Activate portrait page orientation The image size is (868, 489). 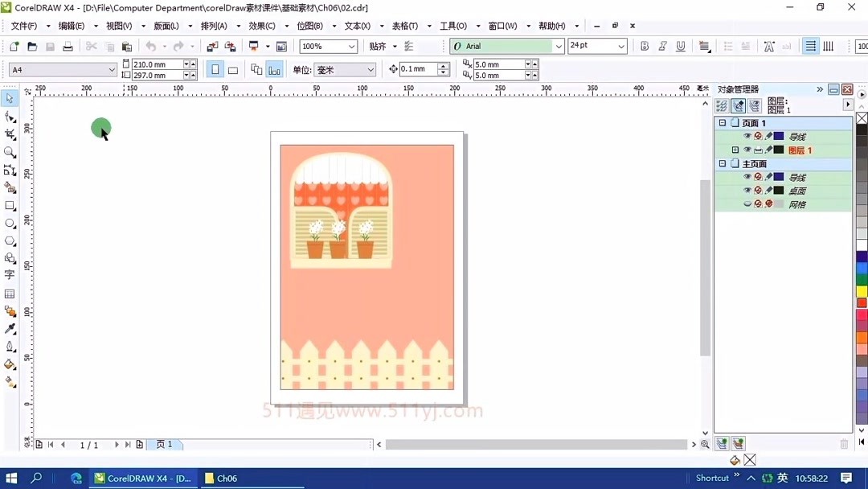click(215, 69)
